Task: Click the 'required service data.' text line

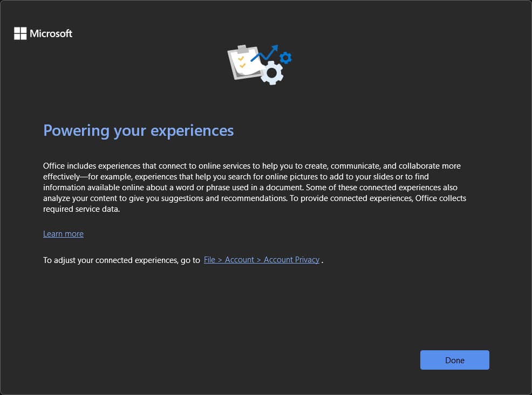Action: [x=81, y=209]
